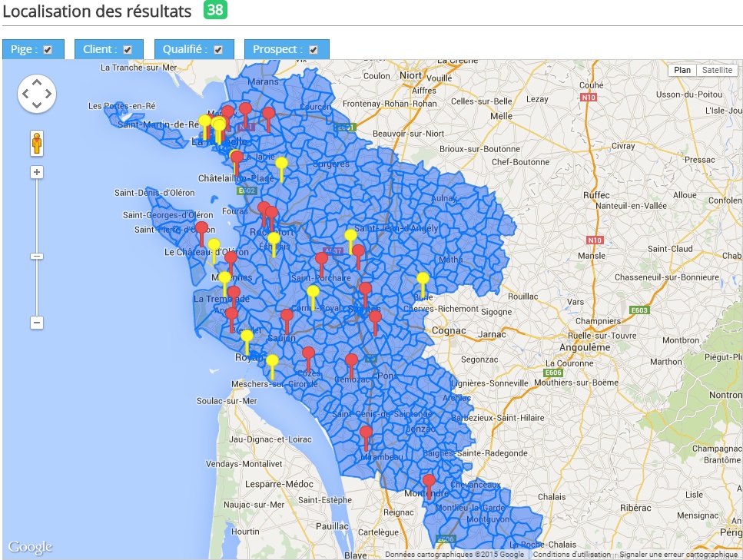This screenshot has height=560, width=743.
Task: Switch map to Satellite view
Action: (717, 70)
